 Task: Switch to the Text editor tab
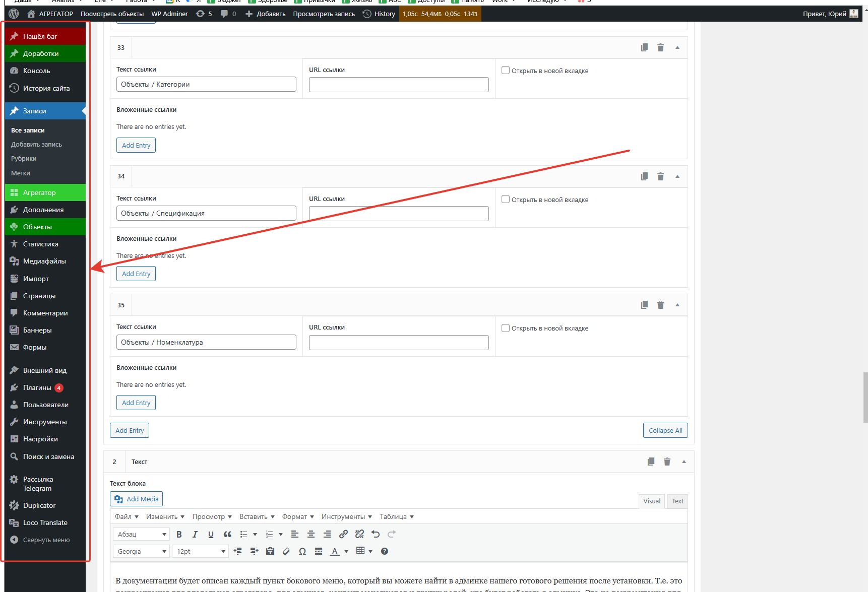tap(677, 501)
